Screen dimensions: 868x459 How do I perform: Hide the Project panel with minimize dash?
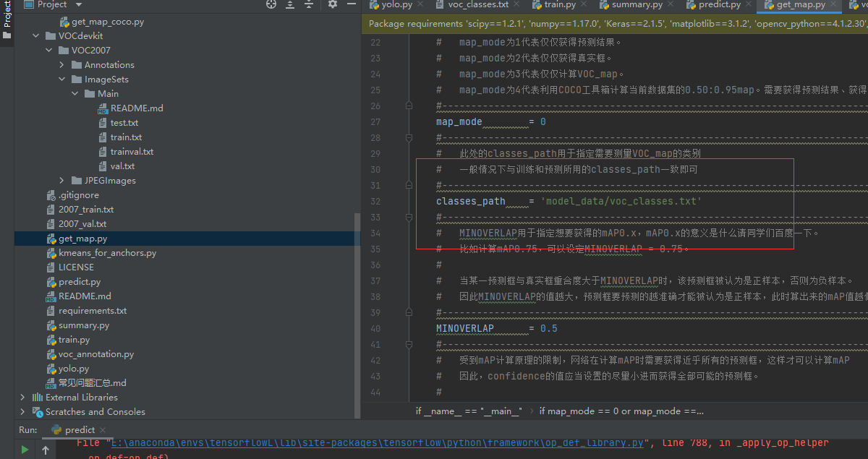(x=350, y=4)
